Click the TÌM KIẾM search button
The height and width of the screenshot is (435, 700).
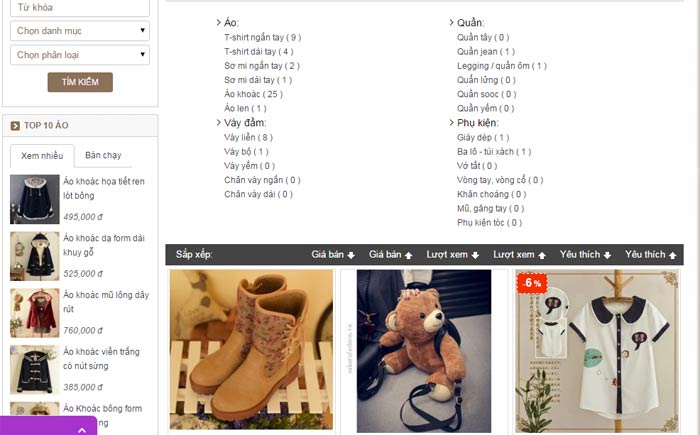point(80,82)
